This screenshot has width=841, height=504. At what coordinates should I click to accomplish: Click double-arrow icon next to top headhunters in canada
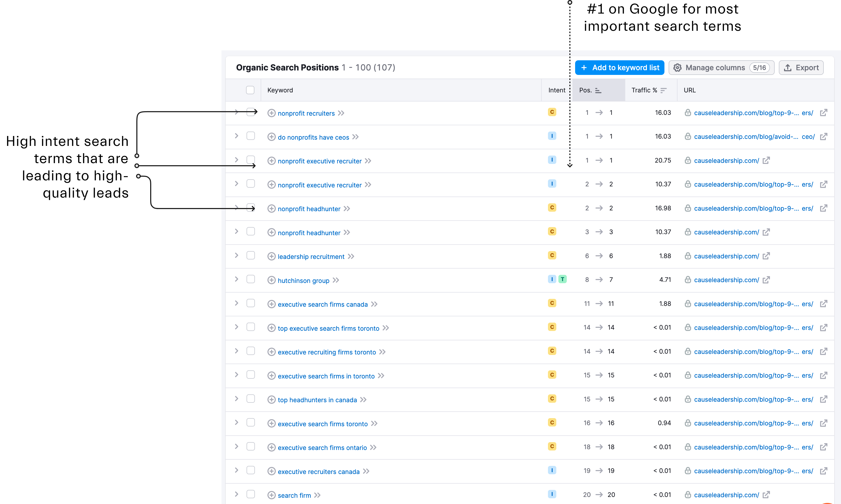(x=363, y=400)
